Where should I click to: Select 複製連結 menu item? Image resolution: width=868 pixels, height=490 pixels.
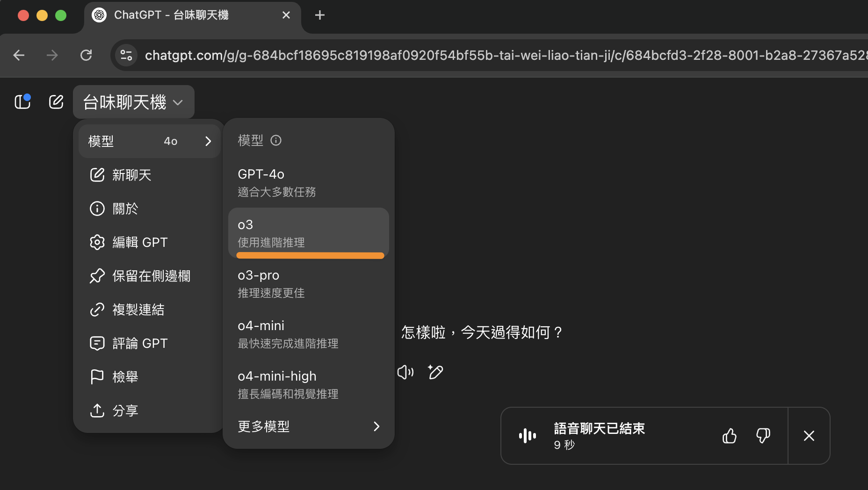point(150,310)
